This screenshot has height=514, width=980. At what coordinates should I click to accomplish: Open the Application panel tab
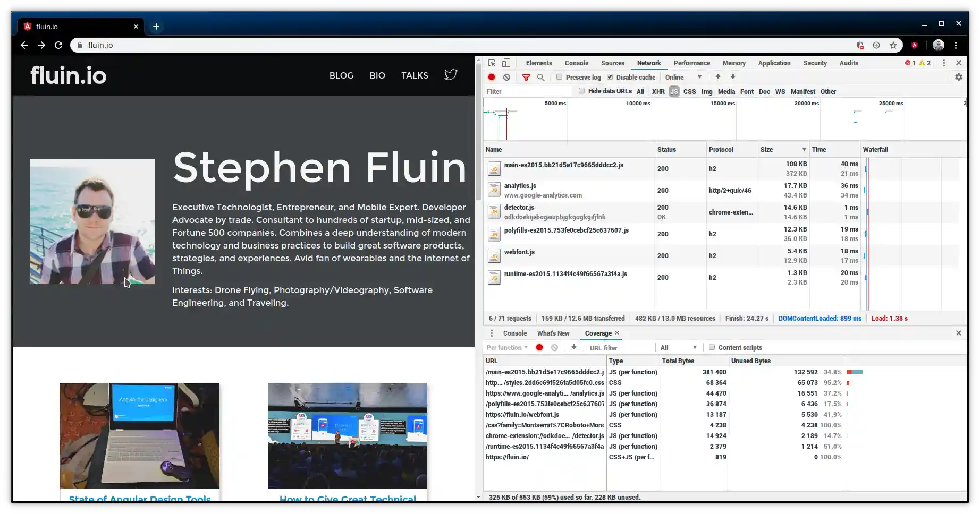774,63
